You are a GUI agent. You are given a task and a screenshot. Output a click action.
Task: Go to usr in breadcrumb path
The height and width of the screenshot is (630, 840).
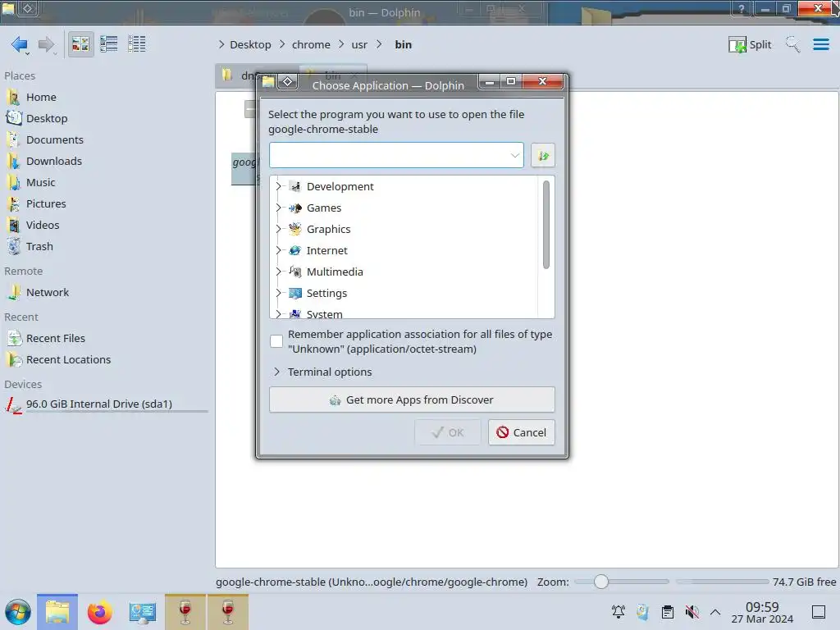(x=359, y=44)
